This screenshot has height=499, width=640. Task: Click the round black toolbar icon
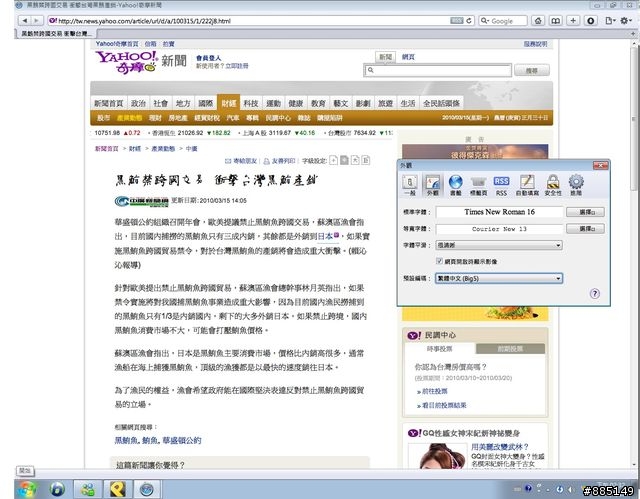pyautogui.click(x=590, y=20)
